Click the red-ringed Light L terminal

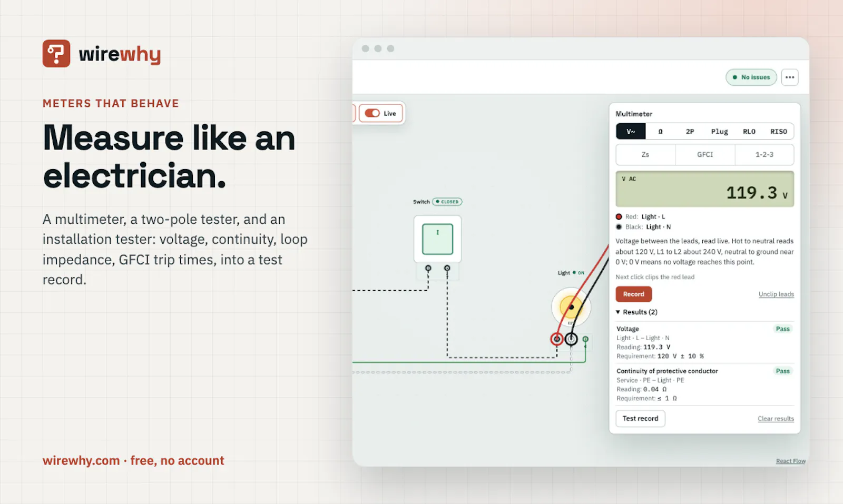coord(557,339)
